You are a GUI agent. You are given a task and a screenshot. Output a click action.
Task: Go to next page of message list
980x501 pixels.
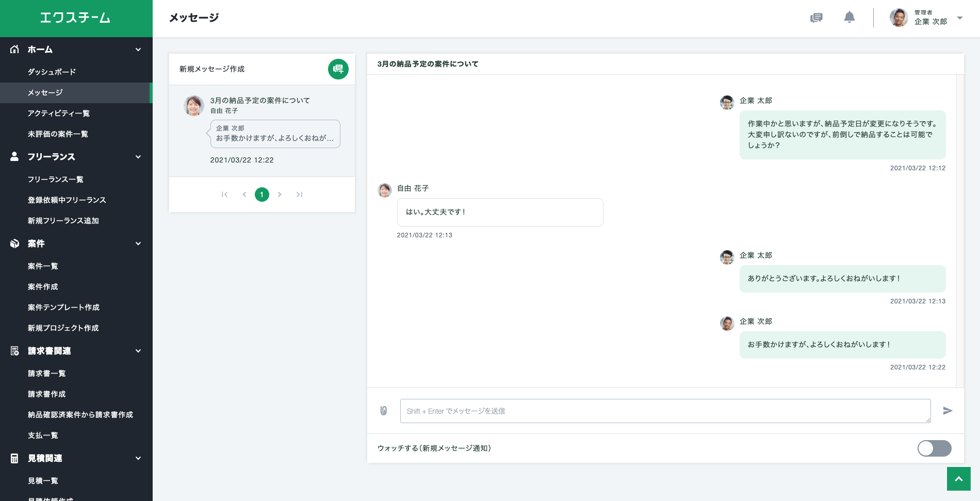coord(280,195)
